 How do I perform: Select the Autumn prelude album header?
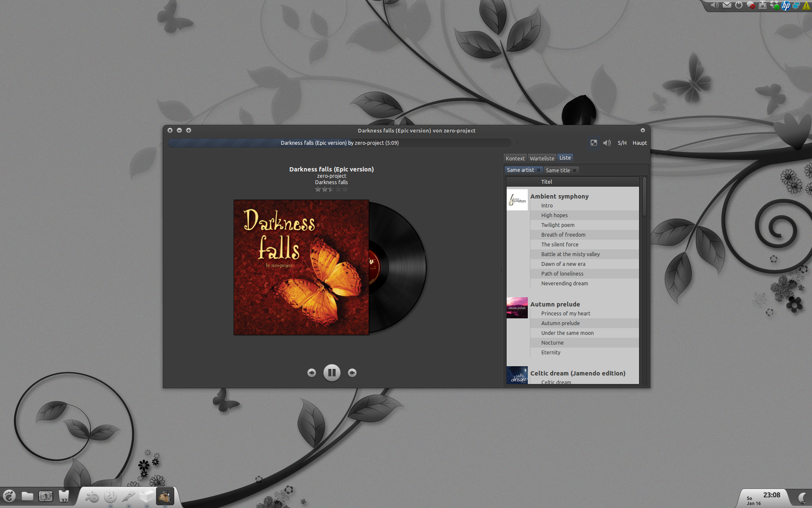point(555,304)
